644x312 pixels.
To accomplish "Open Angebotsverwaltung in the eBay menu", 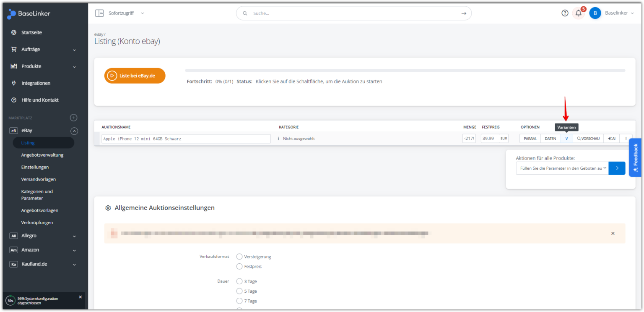I will [x=42, y=155].
